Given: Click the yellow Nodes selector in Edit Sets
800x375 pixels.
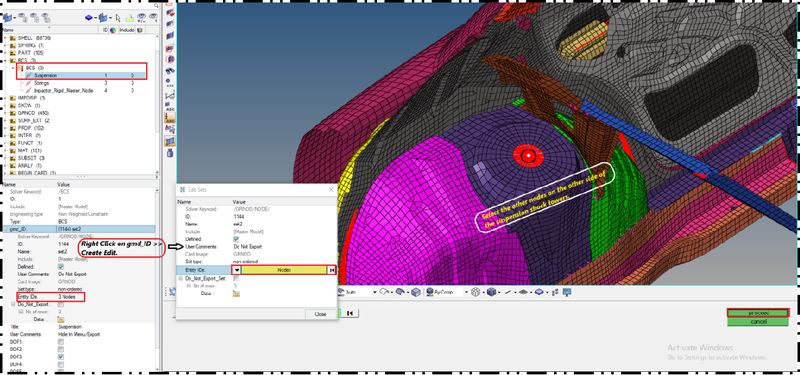Looking at the screenshot, I should [284, 270].
